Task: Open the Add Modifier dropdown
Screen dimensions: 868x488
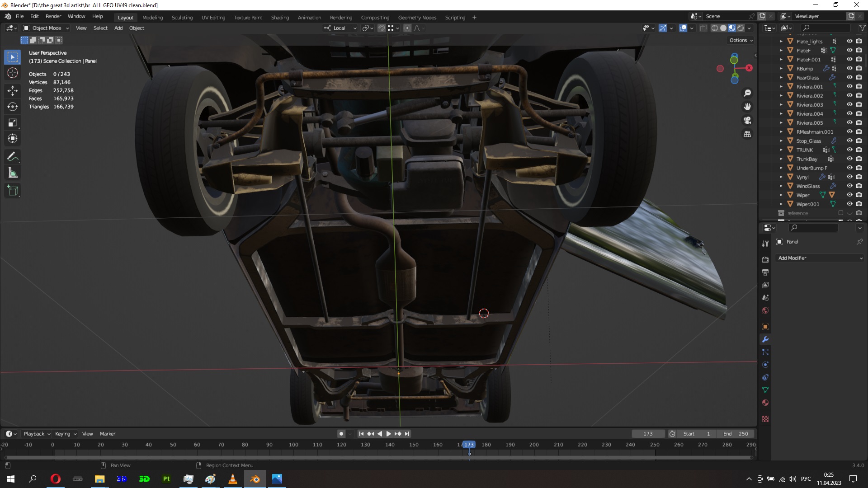Action: point(820,258)
